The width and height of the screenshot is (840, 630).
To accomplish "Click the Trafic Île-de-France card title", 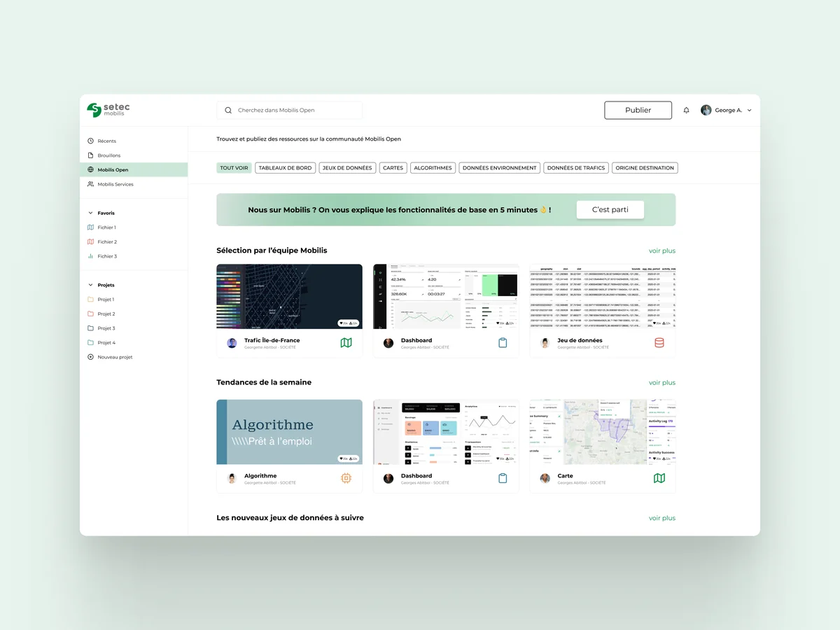I will click(272, 340).
